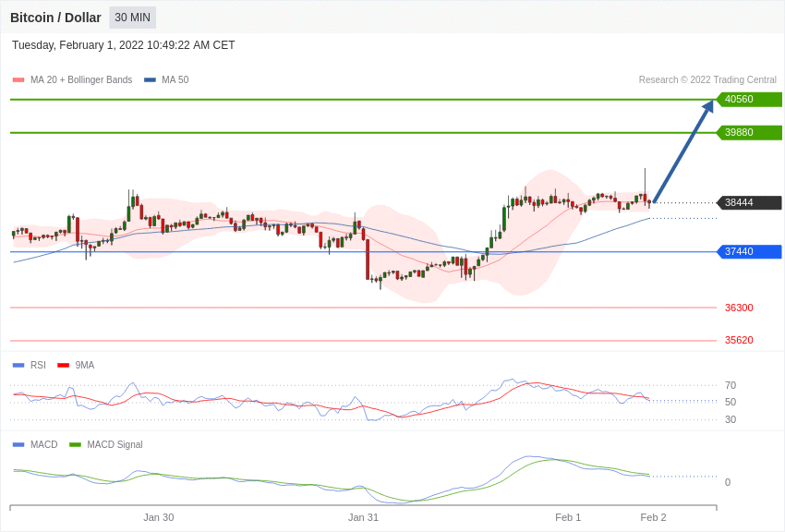Image resolution: width=785 pixels, height=532 pixels.
Task: Click the MA 20 + Bollinger Bands legend swatch
Action: [18, 80]
